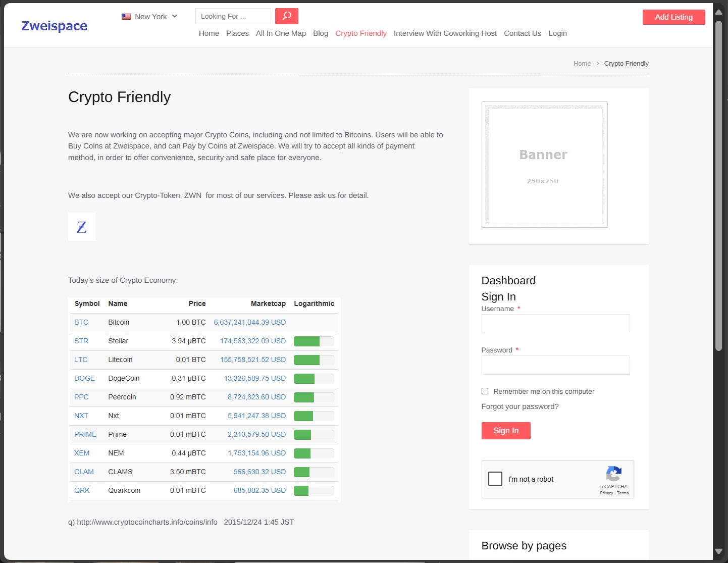The height and width of the screenshot is (563, 728).
Task: Open the CLAM symbol link
Action: click(x=84, y=472)
